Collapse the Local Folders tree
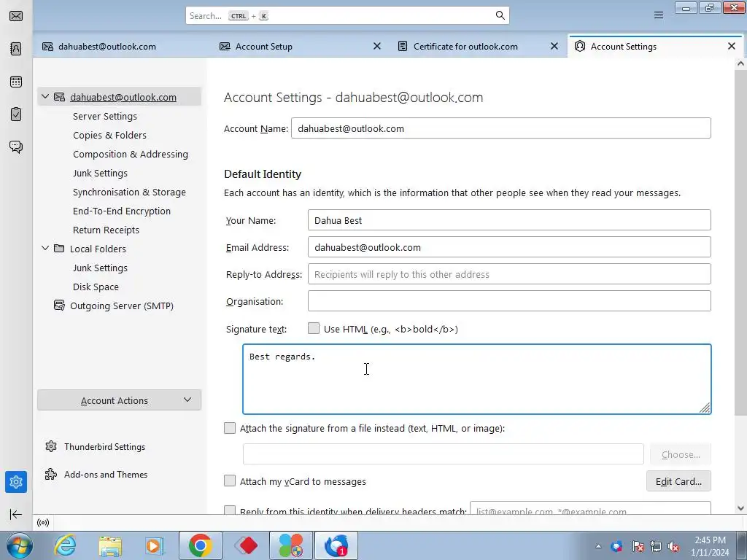The width and height of the screenshot is (747, 560). coord(45,248)
